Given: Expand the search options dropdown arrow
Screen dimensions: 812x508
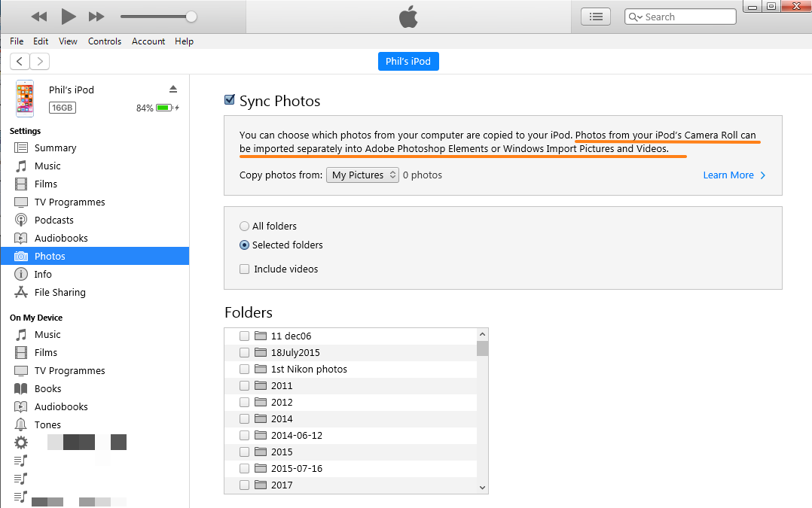Looking at the screenshot, I should click(634, 17).
